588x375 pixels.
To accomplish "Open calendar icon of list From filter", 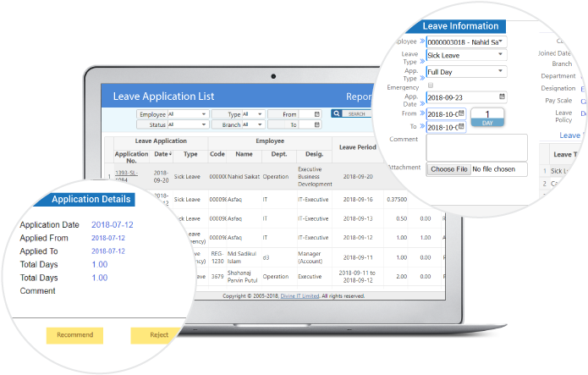I will pyautogui.click(x=317, y=114).
